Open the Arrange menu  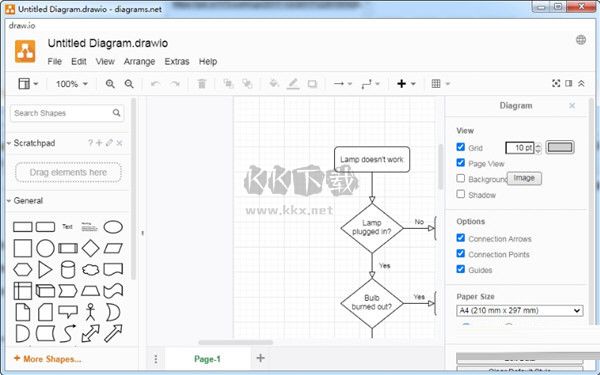(139, 62)
